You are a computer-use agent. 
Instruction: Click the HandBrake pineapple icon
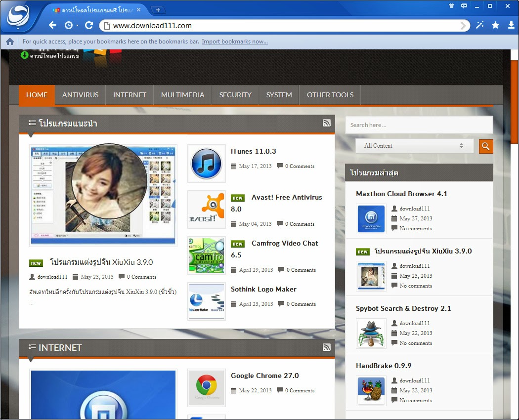pos(371,390)
